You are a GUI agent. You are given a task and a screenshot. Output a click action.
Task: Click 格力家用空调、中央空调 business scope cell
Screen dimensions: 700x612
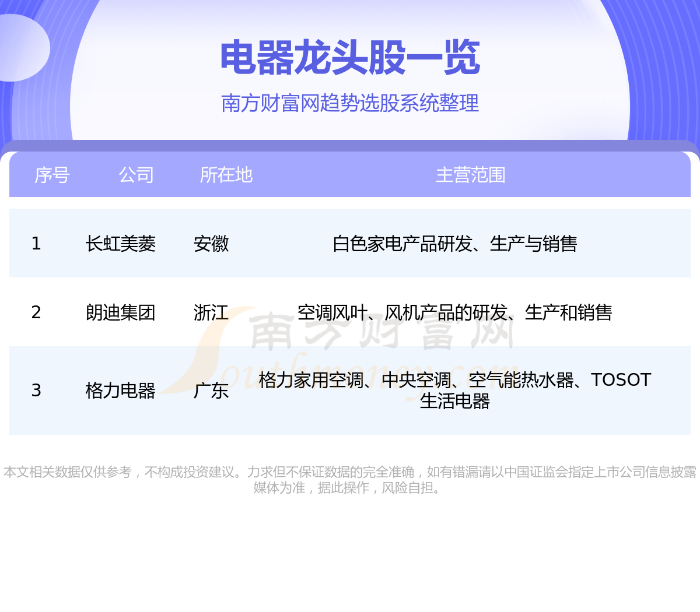[455, 390]
